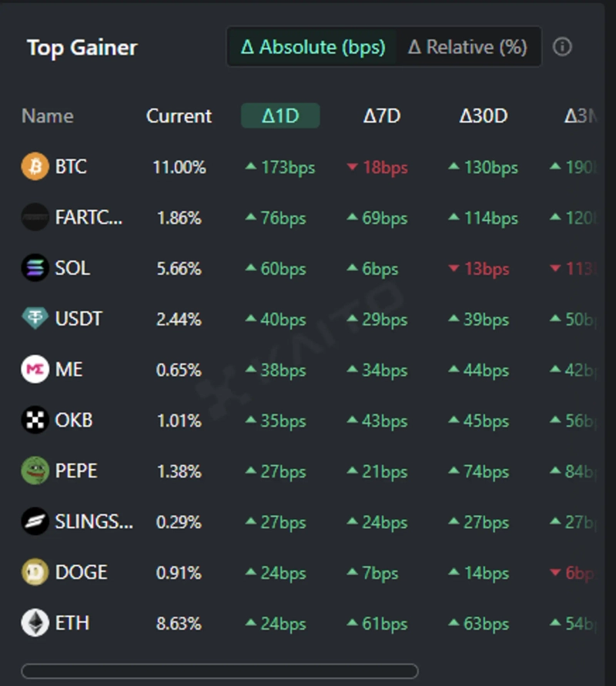Sort by the Current column header
This screenshot has height=686, width=616.
click(x=179, y=116)
